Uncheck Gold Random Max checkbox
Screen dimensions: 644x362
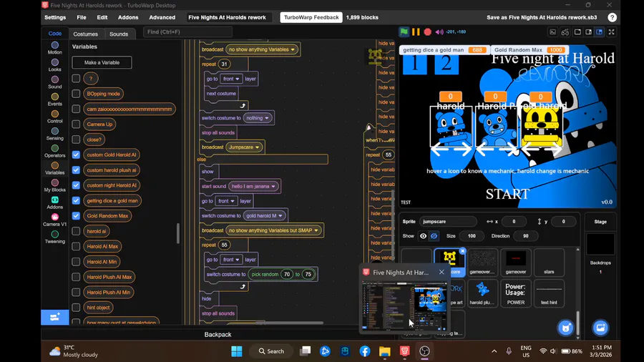76,215
